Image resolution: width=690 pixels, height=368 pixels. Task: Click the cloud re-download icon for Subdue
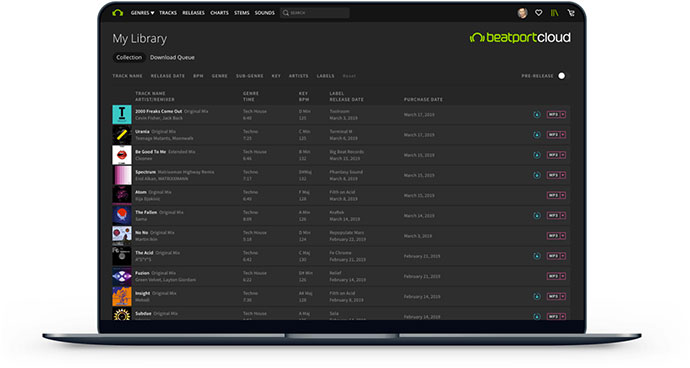pyautogui.click(x=537, y=316)
